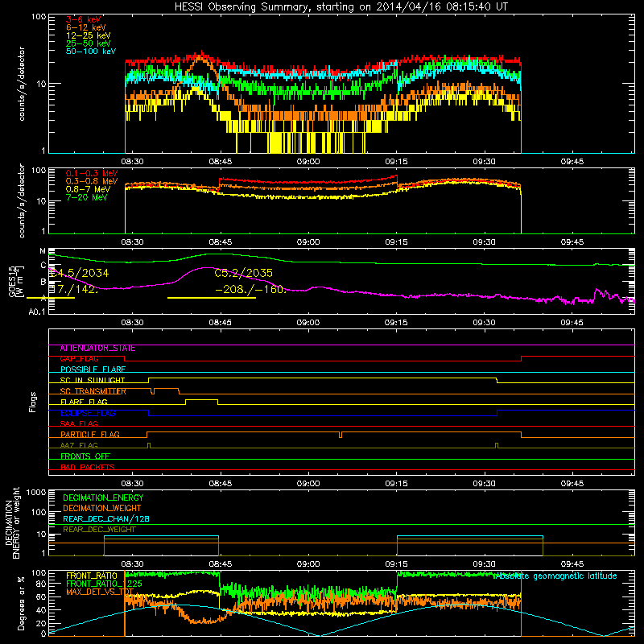The height and width of the screenshot is (644, 644).
Task: Select the 12-25 keV legend label
Action: 89,35
